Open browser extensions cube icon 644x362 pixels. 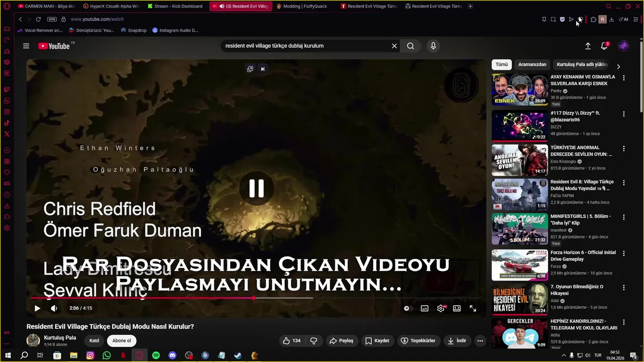coord(593,19)
